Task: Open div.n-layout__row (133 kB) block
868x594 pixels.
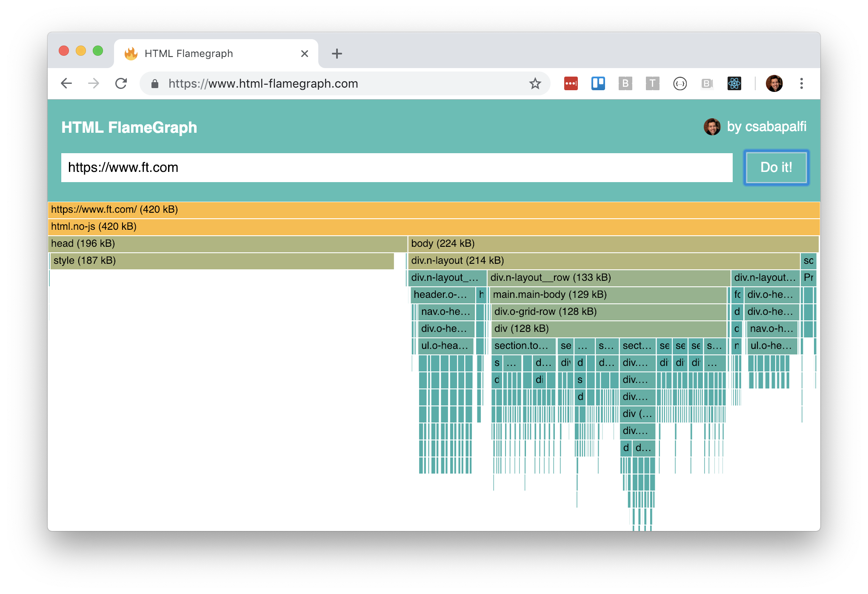Action: click(608, 278)
